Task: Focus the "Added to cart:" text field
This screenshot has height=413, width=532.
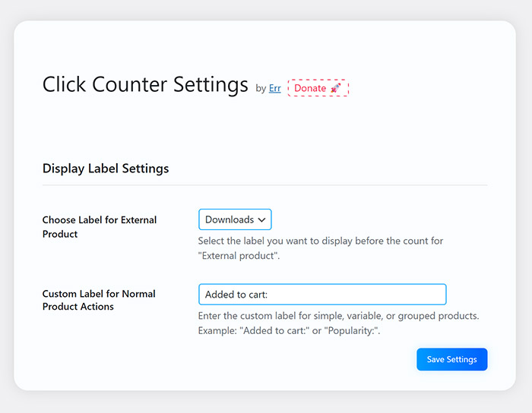Action: [x=321, y=295]
